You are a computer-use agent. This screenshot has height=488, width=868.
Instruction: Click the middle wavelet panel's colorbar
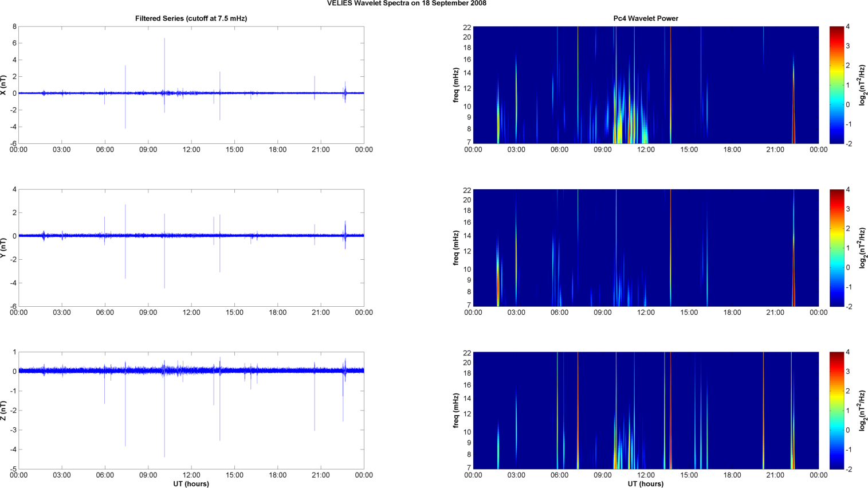coord(836,248)
